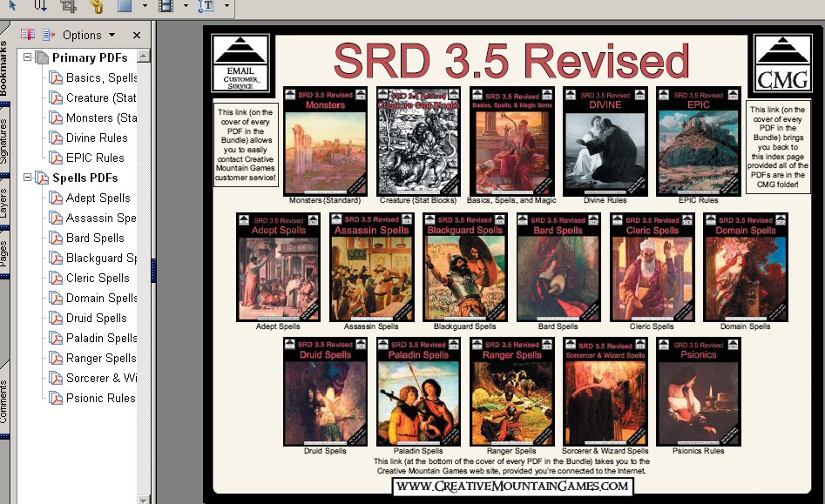Open the Creature Stat Blocks cover
Screen dimensions: 825x504
click(x=418, y=141)
